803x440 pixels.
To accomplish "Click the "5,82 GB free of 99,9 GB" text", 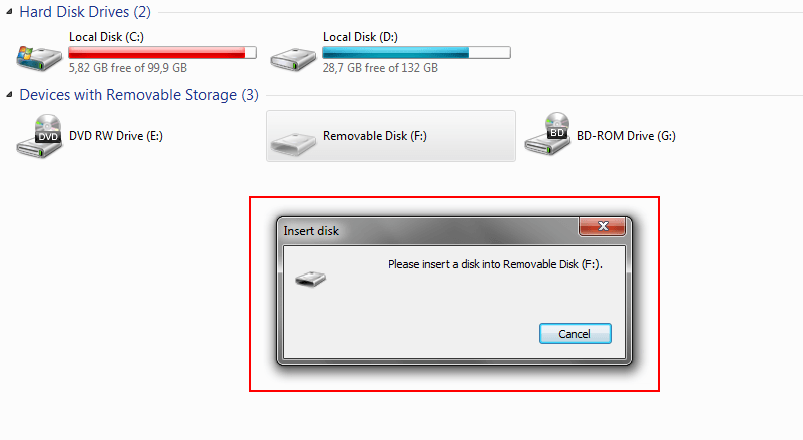I will pos(128,68).
